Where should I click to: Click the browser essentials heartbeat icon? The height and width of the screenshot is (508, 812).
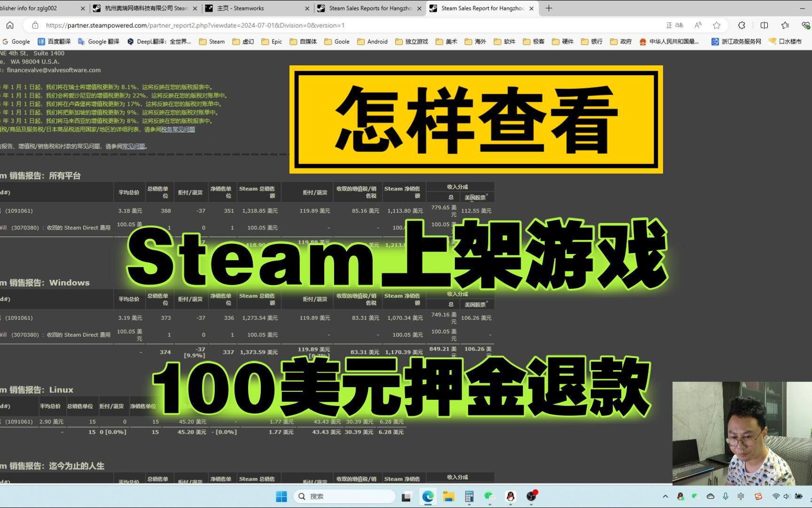click(805, 25)
